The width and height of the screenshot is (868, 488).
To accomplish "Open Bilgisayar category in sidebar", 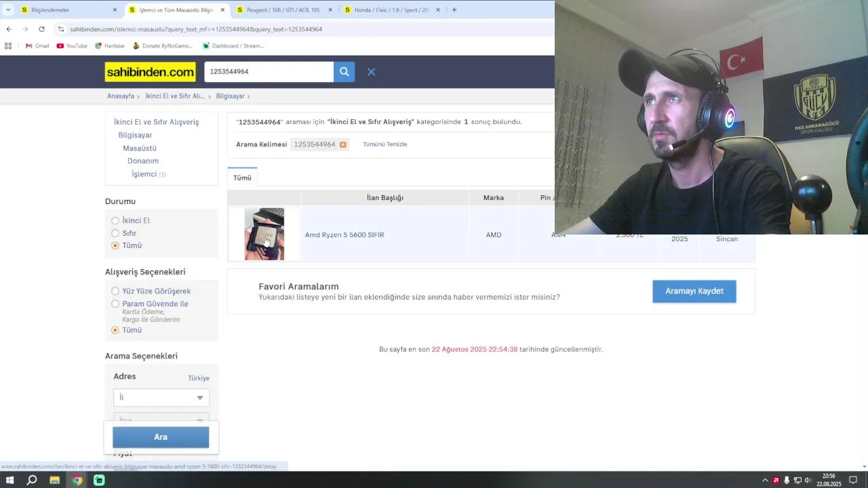I will 135,135.
